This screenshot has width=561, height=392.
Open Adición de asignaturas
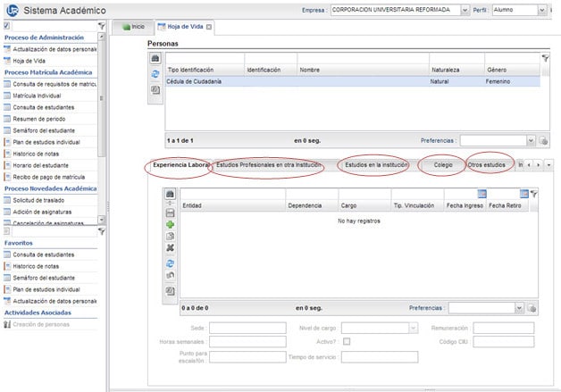click(50, 212)
